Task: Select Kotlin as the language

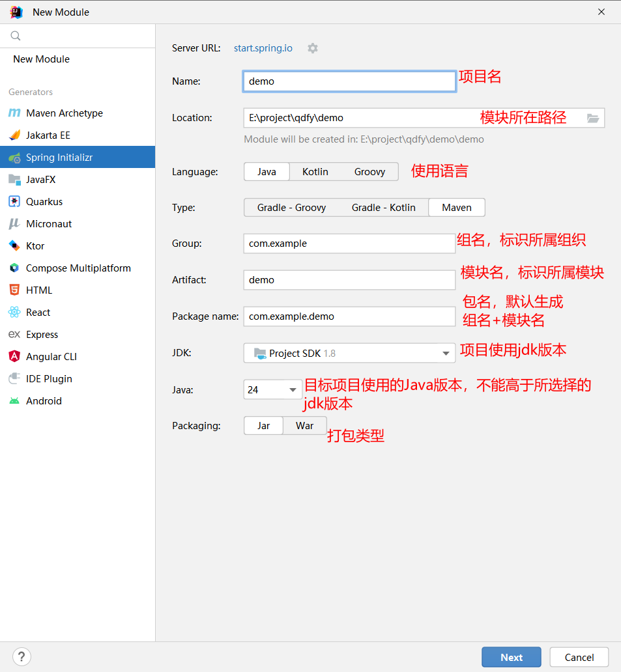Action: [x=315, y=172]
